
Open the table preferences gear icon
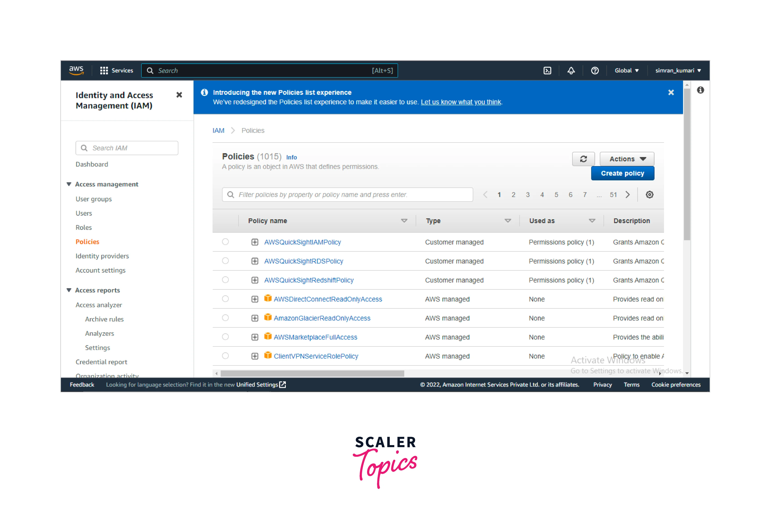point(649,195)
